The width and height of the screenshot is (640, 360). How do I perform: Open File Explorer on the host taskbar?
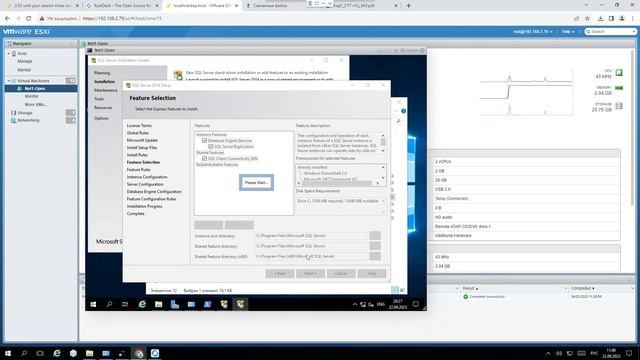(x=89, y=353)
